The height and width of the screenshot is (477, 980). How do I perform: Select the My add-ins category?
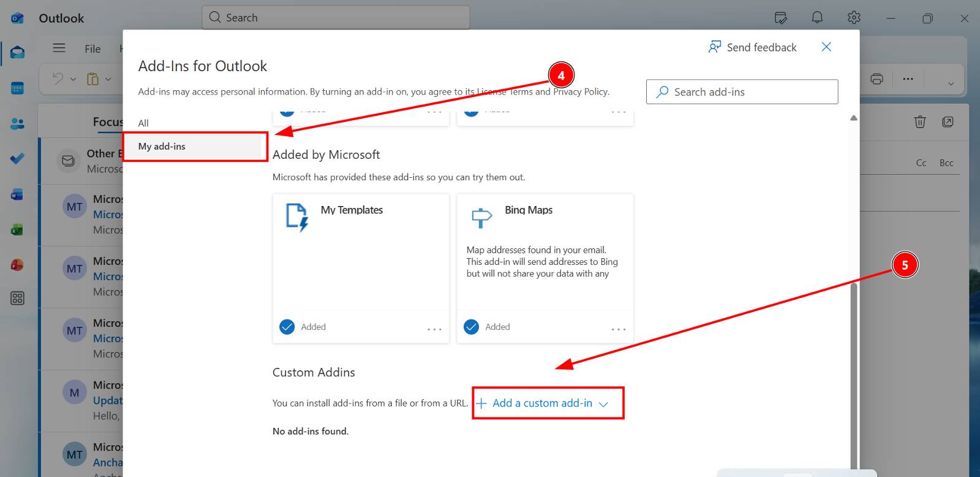(x=162, y=147)
